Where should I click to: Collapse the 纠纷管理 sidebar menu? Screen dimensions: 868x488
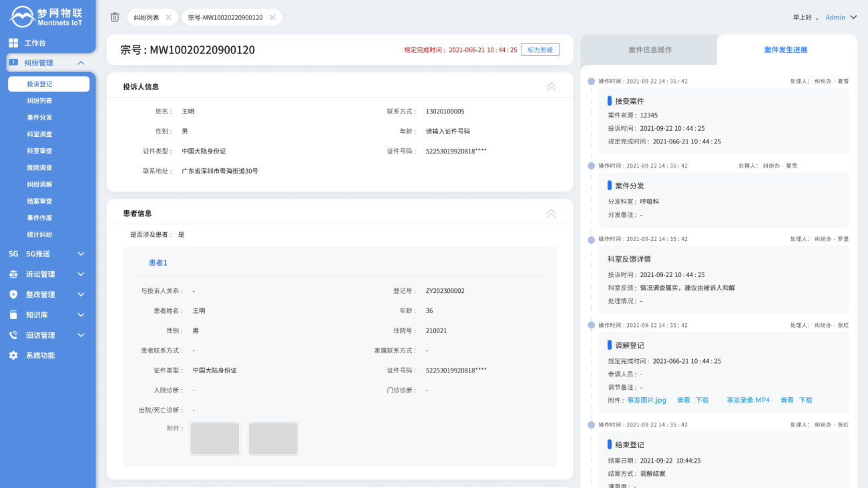point(81,63)
